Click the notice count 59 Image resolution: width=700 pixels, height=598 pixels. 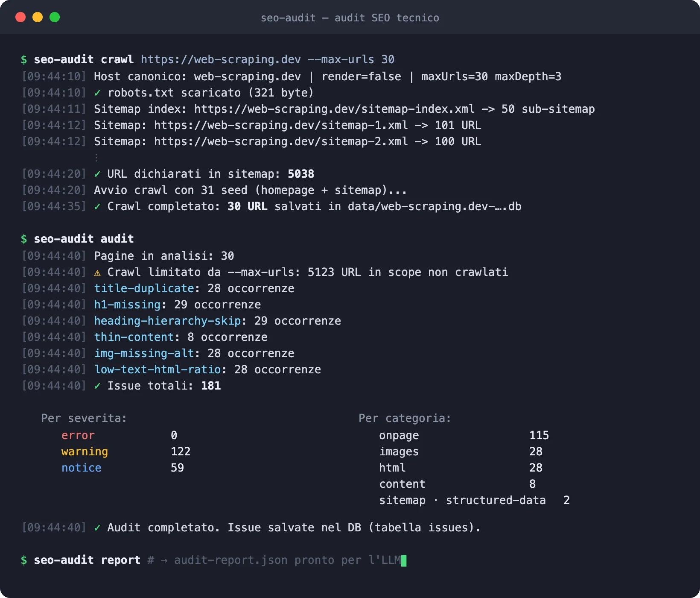pyautogui.click(x=177, y=468)
